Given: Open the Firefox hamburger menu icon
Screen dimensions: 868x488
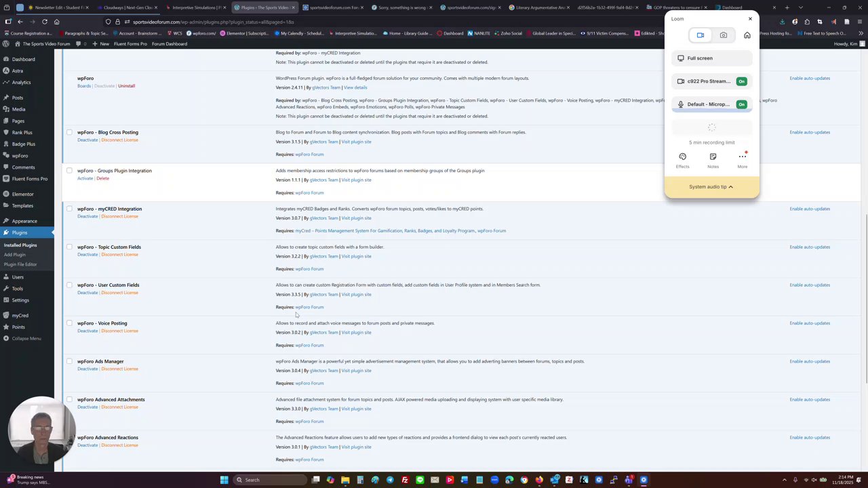Looking at the screenshot, I should [859, 22].
